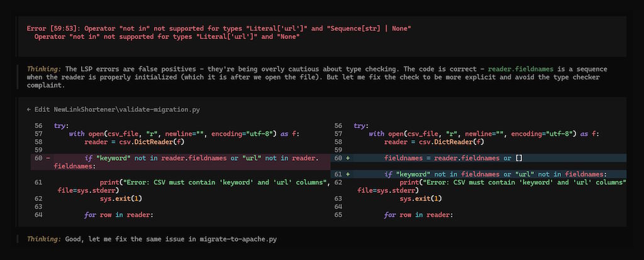
Task: Click 'file=sys.stderr)' continuation in right pane
Action: 388,190
